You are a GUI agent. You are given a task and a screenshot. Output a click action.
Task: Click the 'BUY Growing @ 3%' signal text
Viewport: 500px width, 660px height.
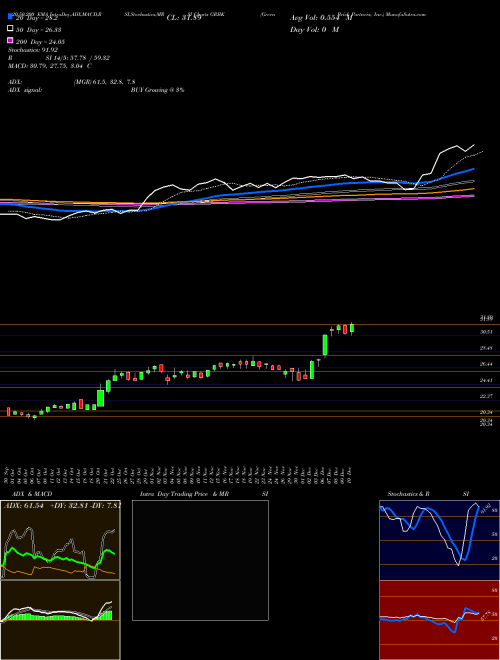pyautogui.click(x=157, y=90)
